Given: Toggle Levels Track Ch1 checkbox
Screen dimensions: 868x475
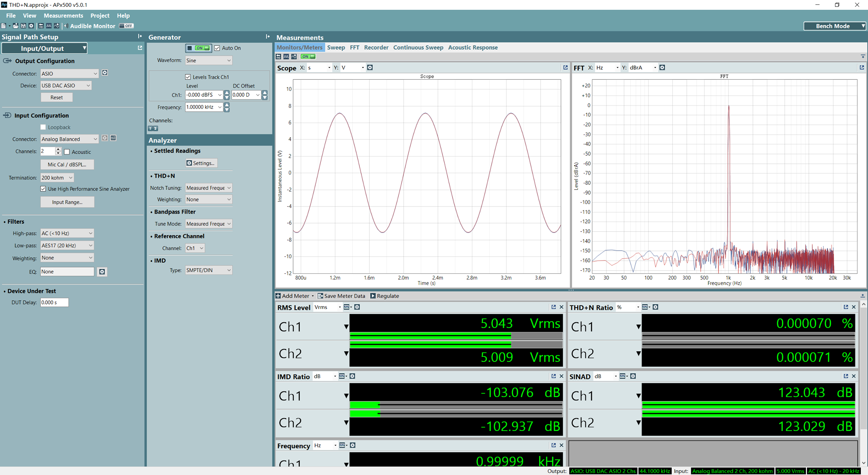Looking at the screenshot, I should point(188,77).
